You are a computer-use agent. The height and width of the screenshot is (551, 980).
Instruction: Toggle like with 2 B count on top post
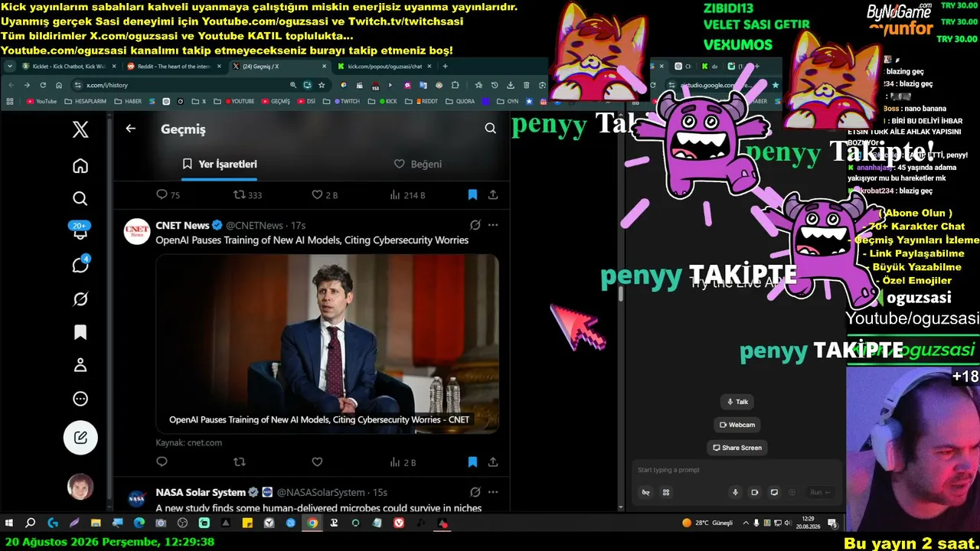(325, 195)
